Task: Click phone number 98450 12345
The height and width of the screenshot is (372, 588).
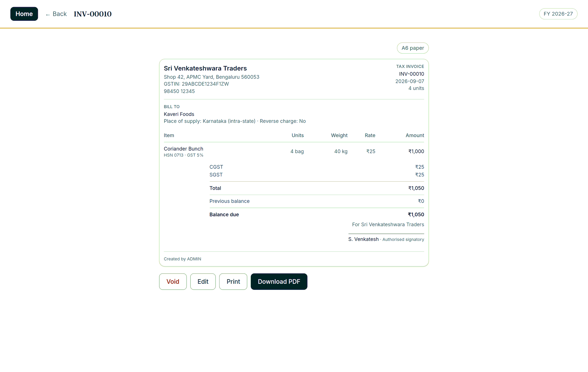Action: pyautogui.click(x=179, y=91)
